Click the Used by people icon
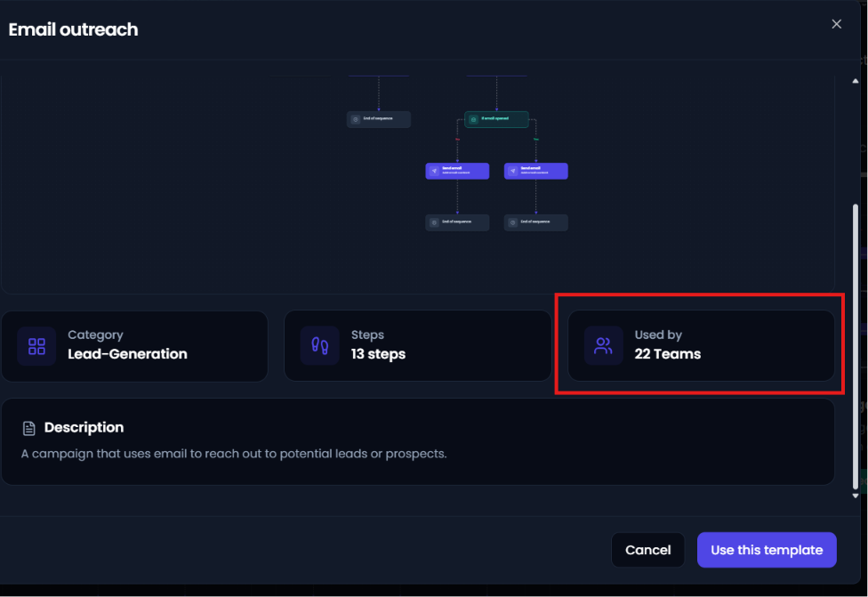 coord(603,346)
